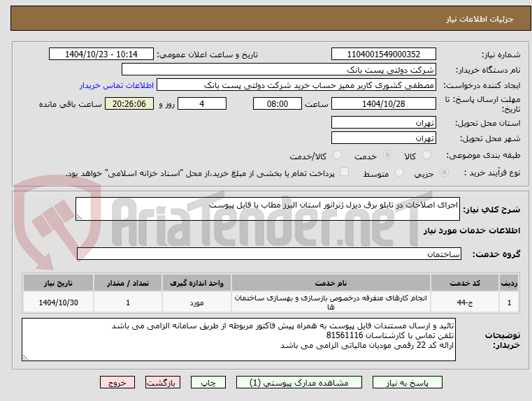532x401 pixels.
Task: Select the خدمت radio button
Action: click(x=387, y=155)
